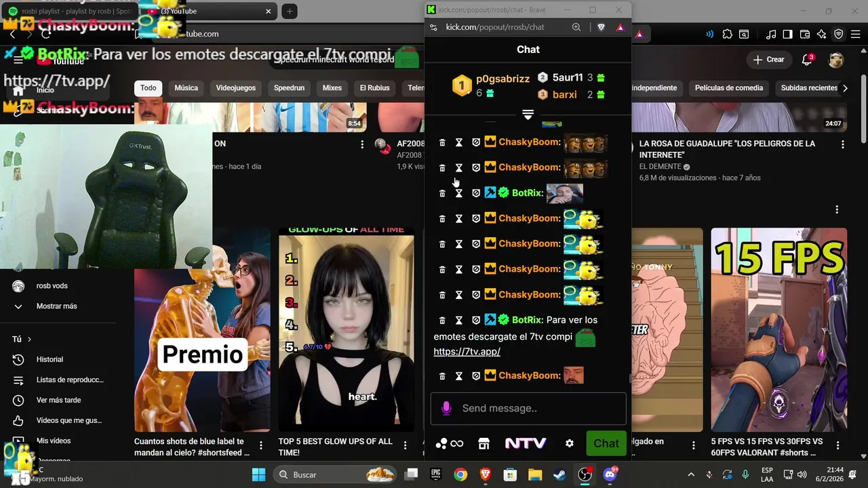Open Brave playlist music note icon
Screen dimensions: 868x488
pyautogui.click(x=771, y=34)
